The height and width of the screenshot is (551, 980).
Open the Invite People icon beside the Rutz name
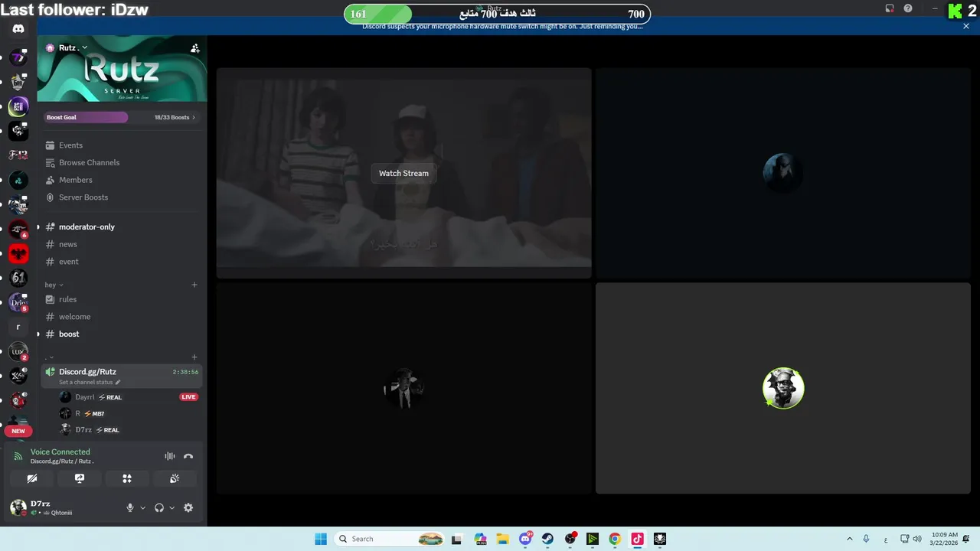pyautogui.click(x=195, y=47)
